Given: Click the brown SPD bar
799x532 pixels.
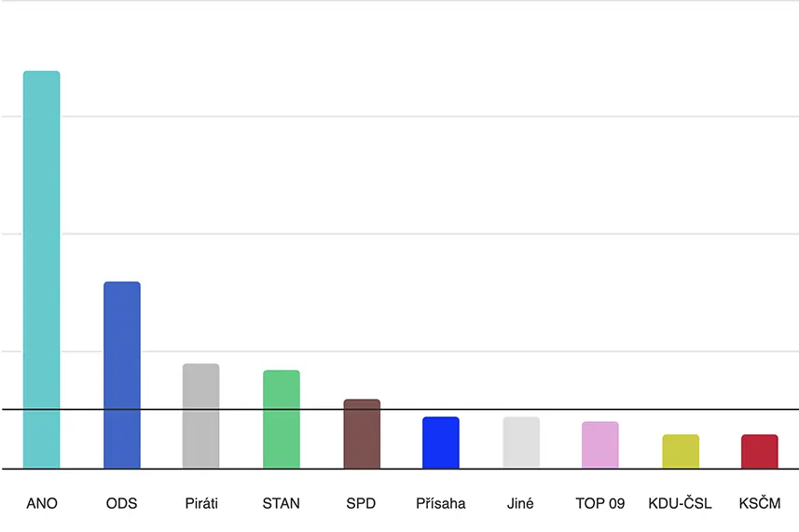Looking at the screenshot, I should (x=362, y=434).
